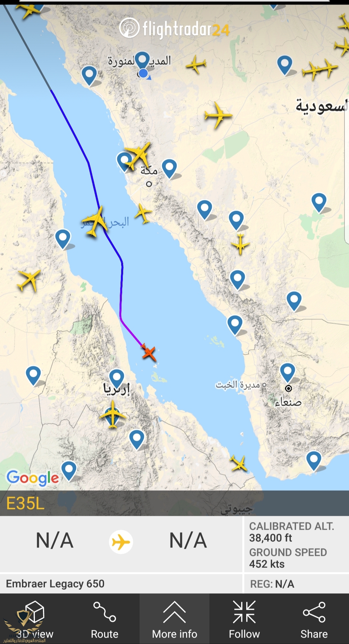Select the yellow plane near Djibouti strait

(x=239, y=464)
